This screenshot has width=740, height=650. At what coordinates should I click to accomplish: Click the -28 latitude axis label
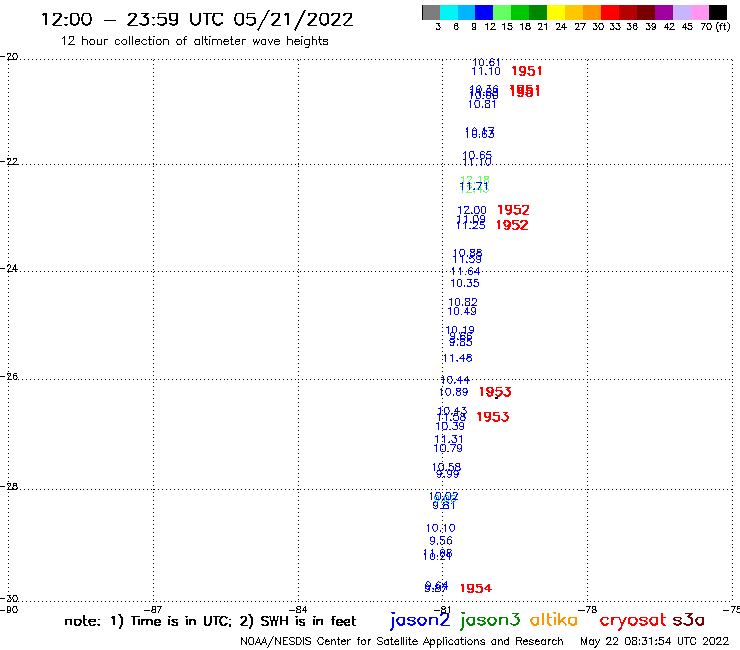click(9, 486)
